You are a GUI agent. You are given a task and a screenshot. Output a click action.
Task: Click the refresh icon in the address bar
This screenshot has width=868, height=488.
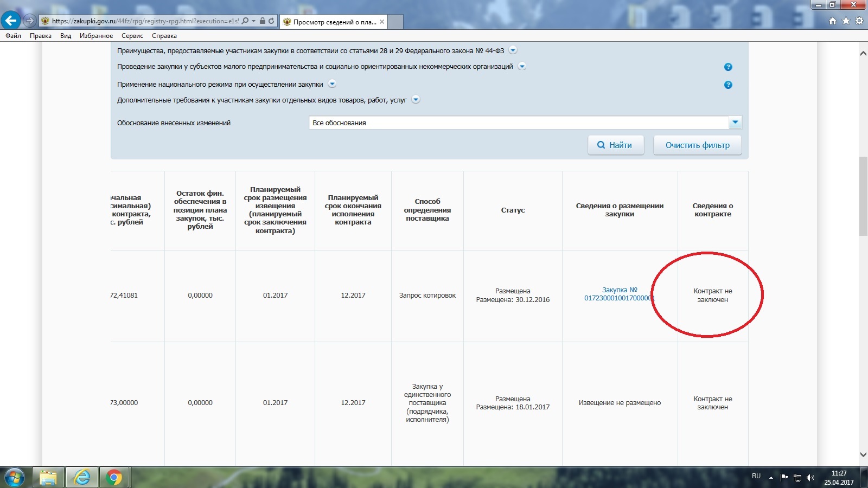[271, 21]
